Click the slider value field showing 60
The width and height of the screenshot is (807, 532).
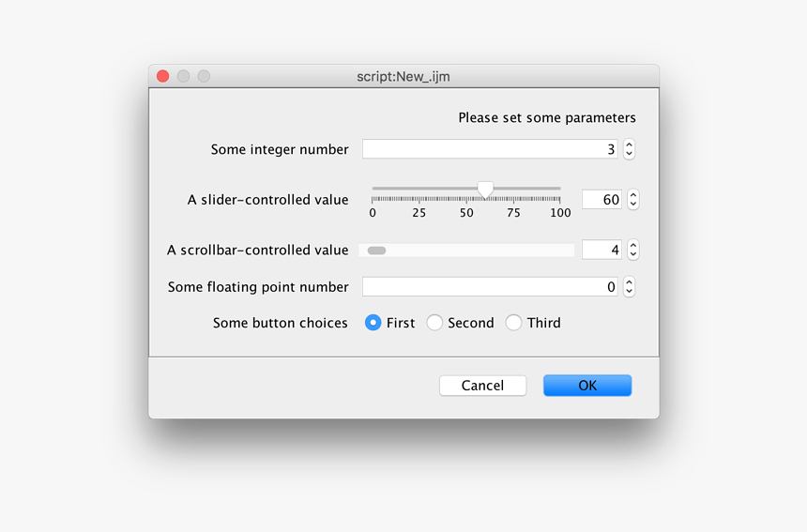coord(601,200)
